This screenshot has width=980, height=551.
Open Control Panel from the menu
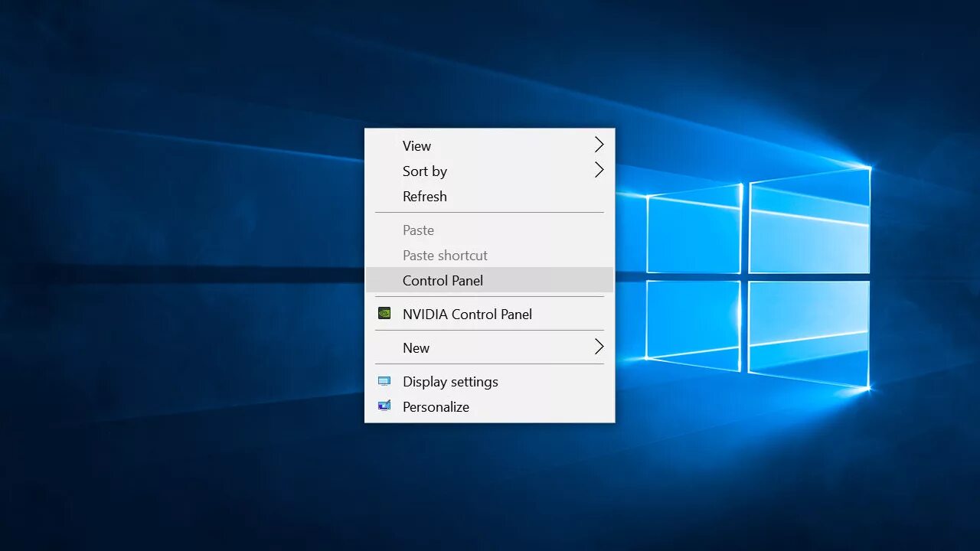pyautogui.click(x=489, y=280)
